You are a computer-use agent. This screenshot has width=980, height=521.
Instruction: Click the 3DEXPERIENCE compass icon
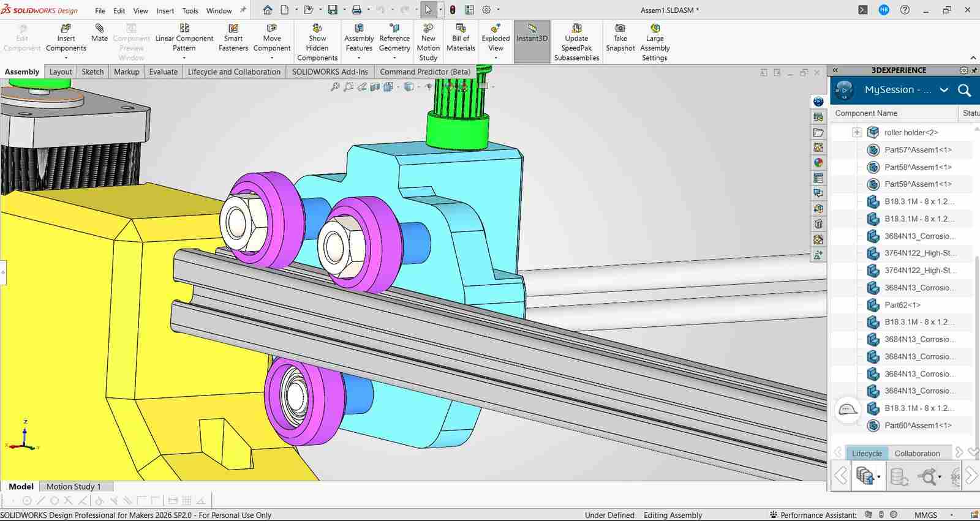pos(844,90)
